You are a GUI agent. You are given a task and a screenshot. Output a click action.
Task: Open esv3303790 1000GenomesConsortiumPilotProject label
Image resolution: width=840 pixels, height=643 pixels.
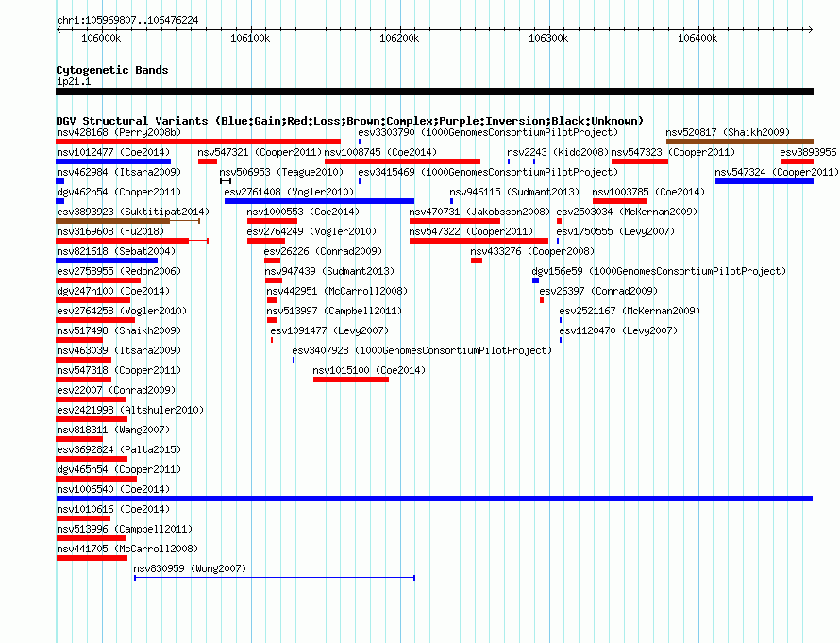coord(488,132)
